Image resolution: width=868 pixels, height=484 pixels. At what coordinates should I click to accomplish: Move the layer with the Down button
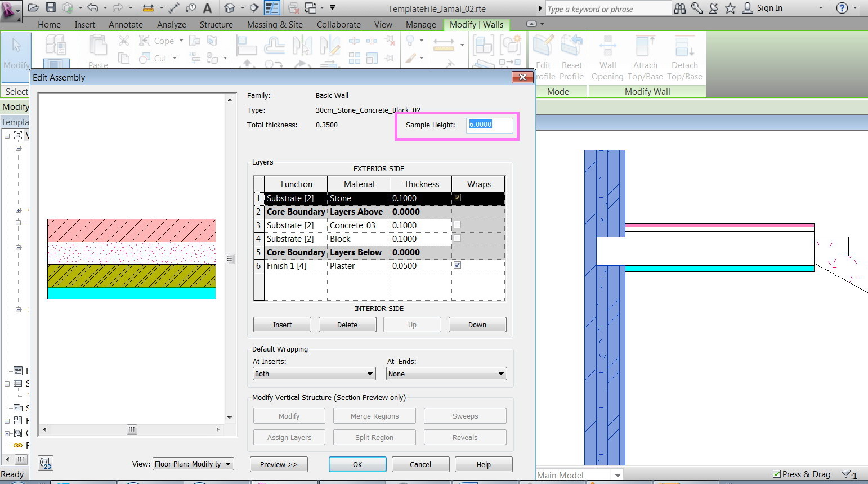pyautogui.click(x=477, y=325)
